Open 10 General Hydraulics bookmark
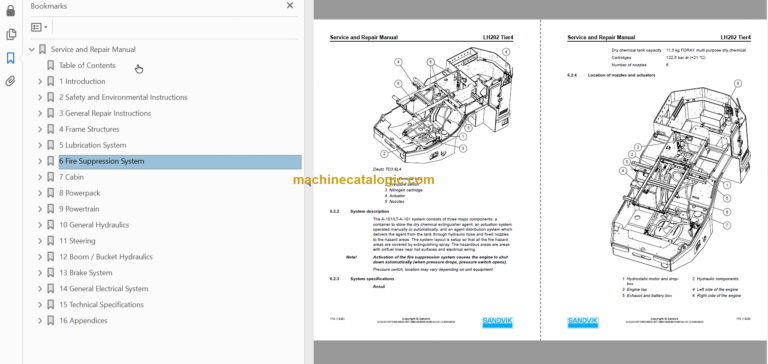Screen dimensions: 768x364 (x=94, y=225)
